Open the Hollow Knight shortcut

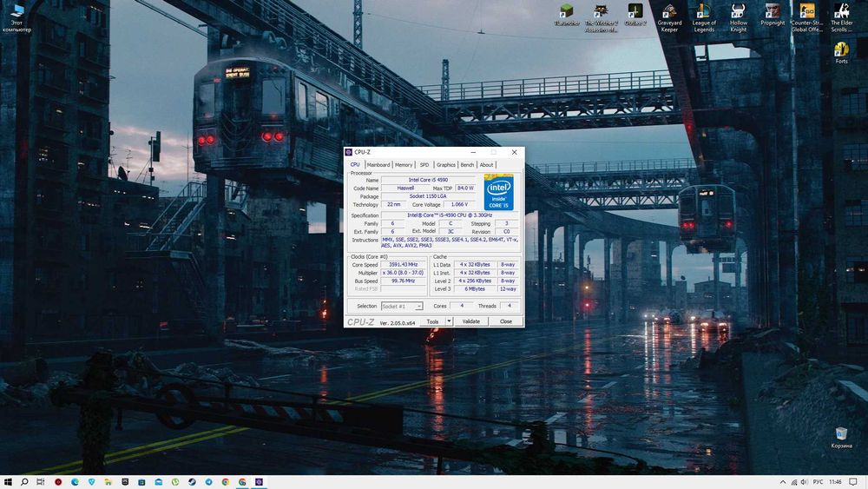click(x=739, y=17)
